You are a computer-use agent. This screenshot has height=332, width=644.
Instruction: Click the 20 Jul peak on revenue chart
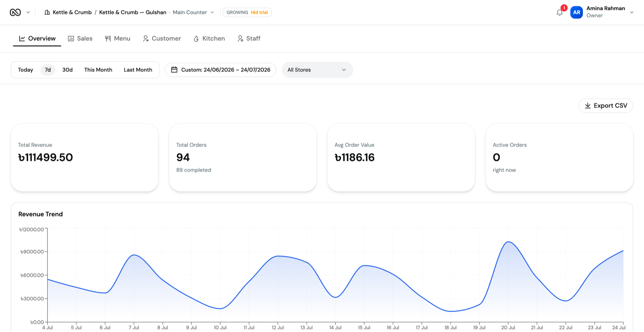(508, 242)
